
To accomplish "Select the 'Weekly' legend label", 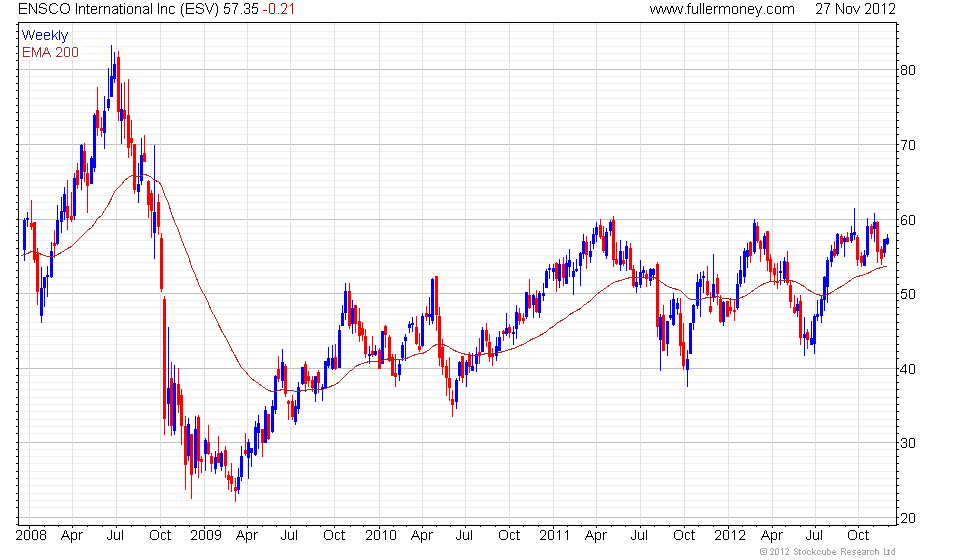I will pyautogui.click(x=44, y=36).
